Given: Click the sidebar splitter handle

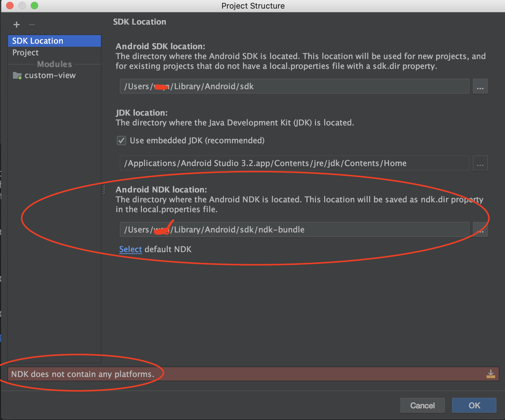Looking at the screenshot, I should point(103,189).
